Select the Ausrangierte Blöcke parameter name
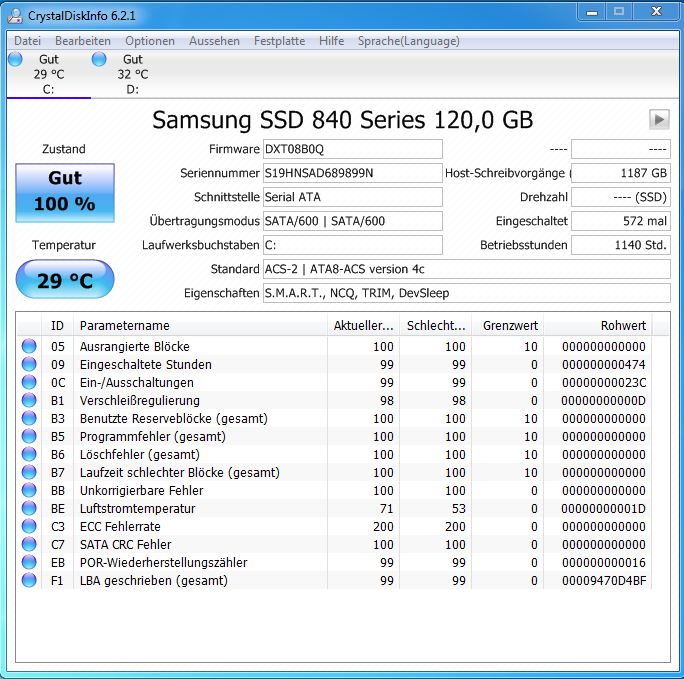The height and width of the screenshot is (679, 684). pyautogui.click(x=135, y=347)
